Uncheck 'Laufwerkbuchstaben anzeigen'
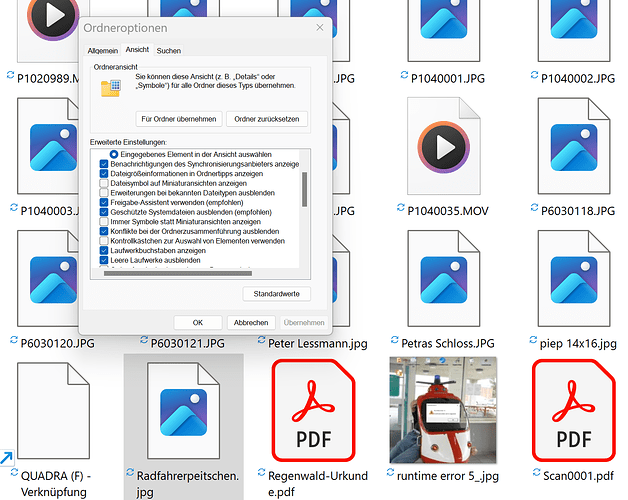 (x=104, y=250)
